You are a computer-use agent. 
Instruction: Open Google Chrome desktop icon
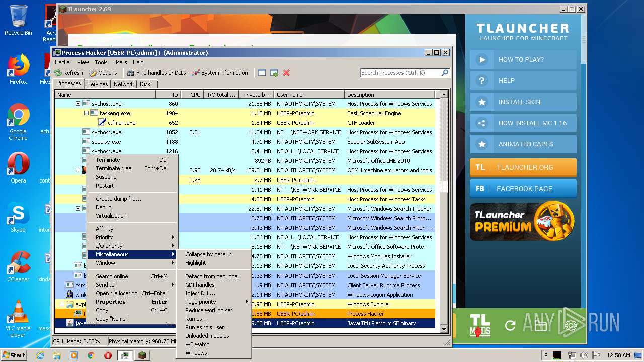(x=18, y=122)
